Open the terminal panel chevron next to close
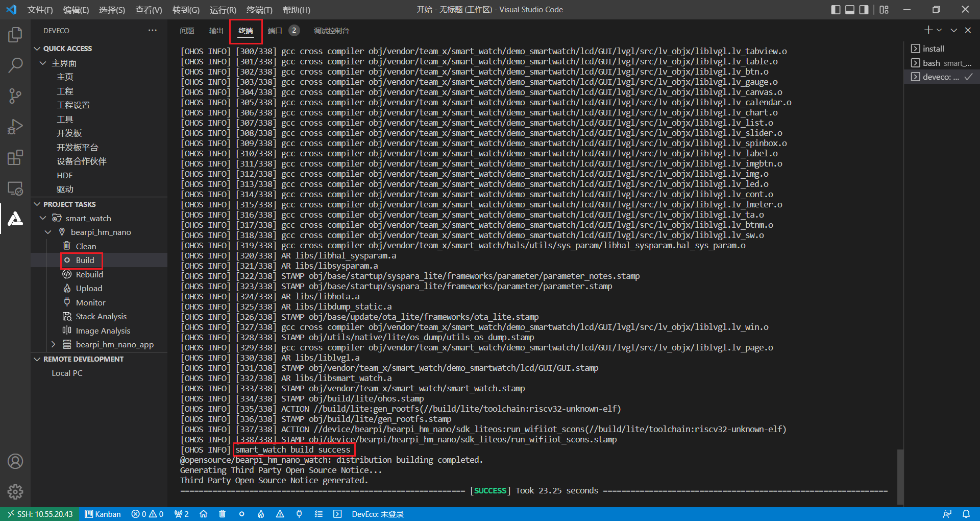The image size is (980, 521). point(953,30)
